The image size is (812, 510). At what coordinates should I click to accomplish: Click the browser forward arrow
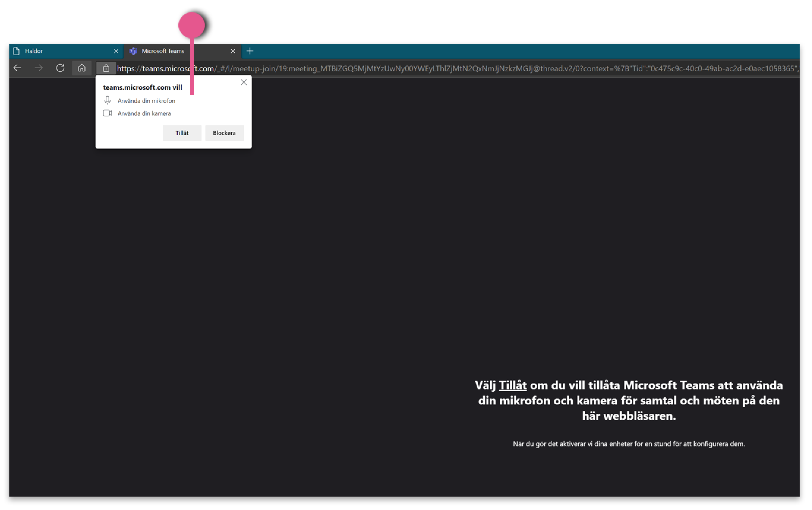click(39, 68)
